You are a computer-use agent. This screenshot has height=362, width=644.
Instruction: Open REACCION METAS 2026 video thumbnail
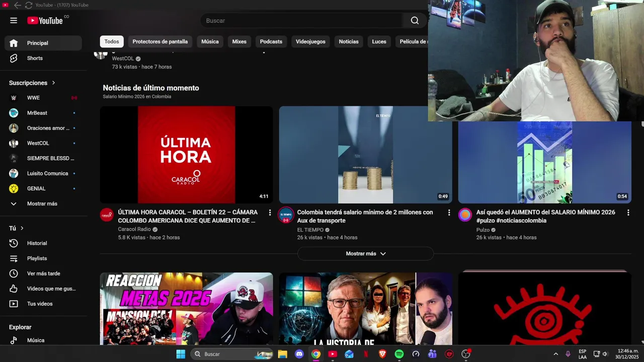click(x=186, y=309)
